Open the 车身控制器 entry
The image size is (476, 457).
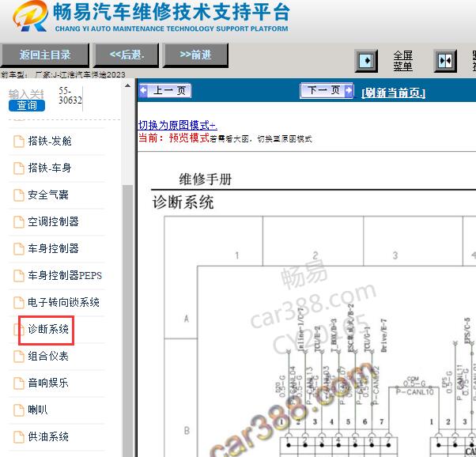click(54, 248)
